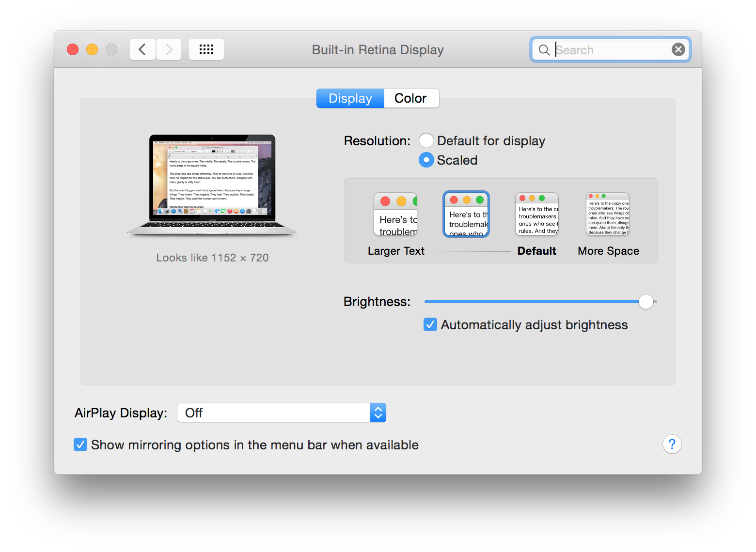
Task: Choose the Default scaling thumbnail
Action: coord(537,214)
